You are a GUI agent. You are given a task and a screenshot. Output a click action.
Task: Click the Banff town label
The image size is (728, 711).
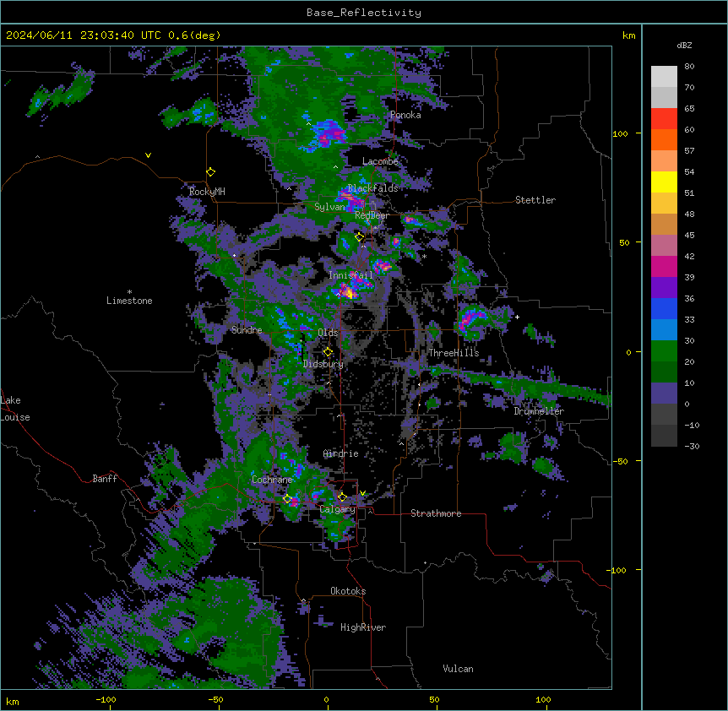pyautogui.click(x=105, y=479)
